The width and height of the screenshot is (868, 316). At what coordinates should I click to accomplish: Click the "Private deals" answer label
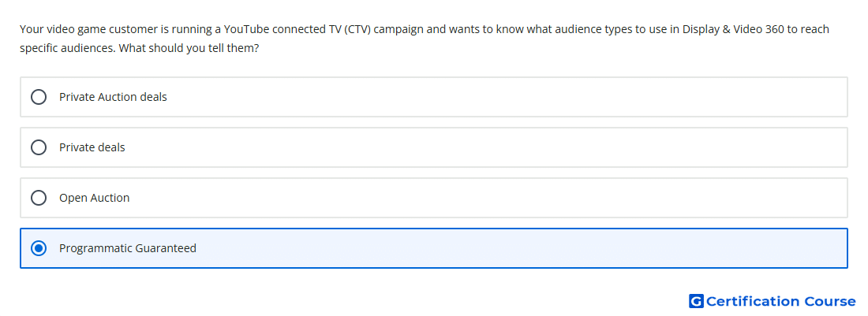click(x=92, y=147)
